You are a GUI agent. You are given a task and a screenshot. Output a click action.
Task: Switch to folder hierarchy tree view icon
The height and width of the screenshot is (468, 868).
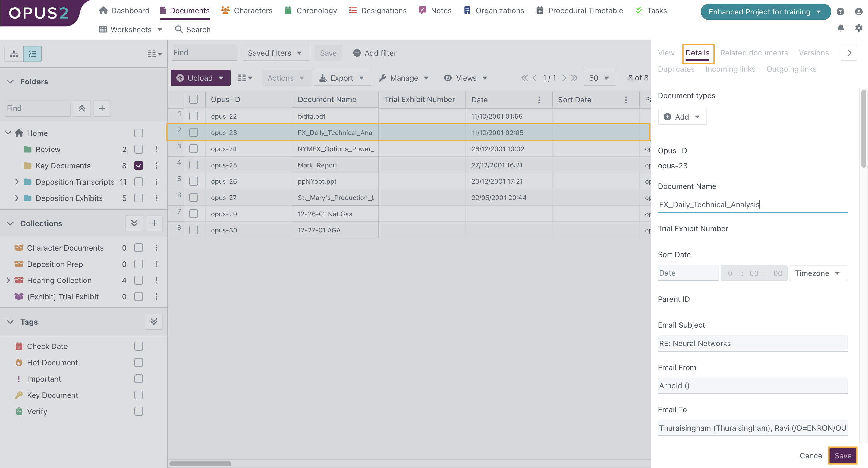click(14, 54)
